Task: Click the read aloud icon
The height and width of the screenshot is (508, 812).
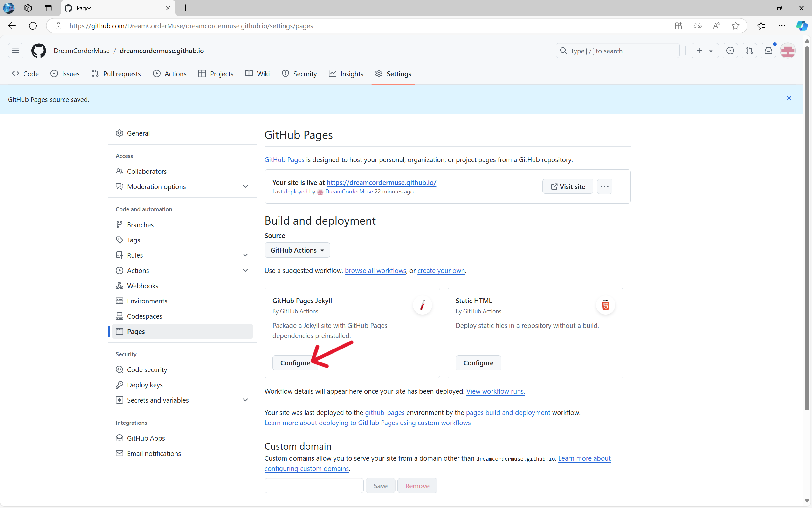Action: point(717,26)
